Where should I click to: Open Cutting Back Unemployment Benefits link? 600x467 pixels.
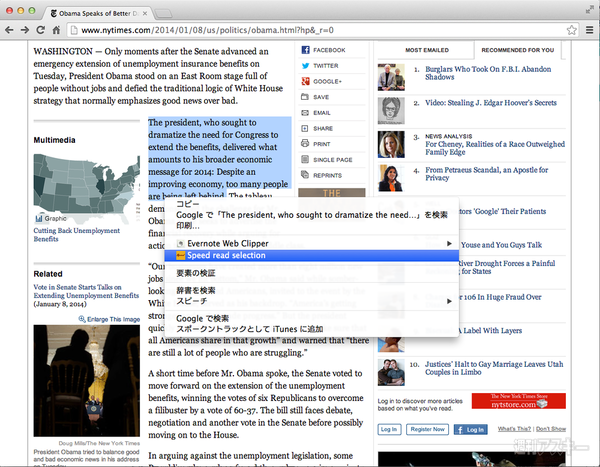point(77,235)
